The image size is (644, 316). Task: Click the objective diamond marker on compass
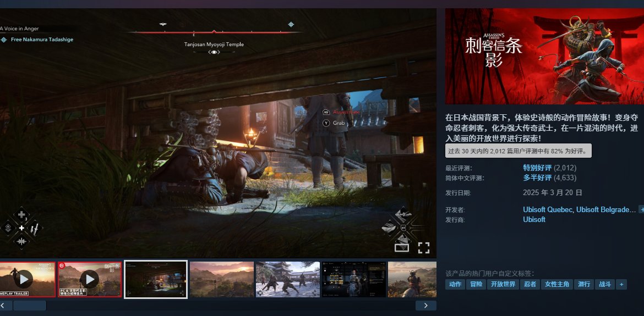coord(291,25)
